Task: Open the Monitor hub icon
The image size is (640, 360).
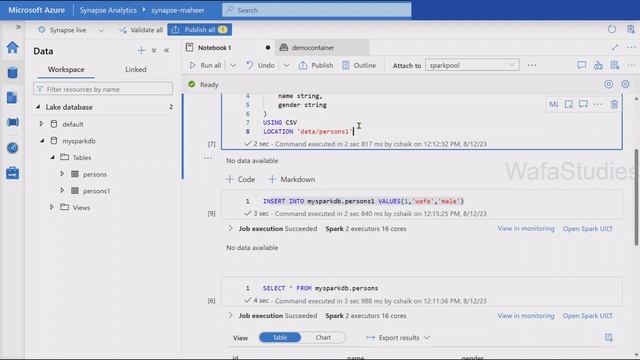Action: click(12, 148)
